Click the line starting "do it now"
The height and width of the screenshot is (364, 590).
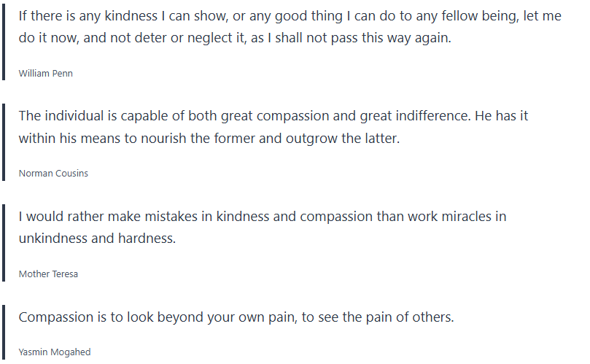pos(235,38)
